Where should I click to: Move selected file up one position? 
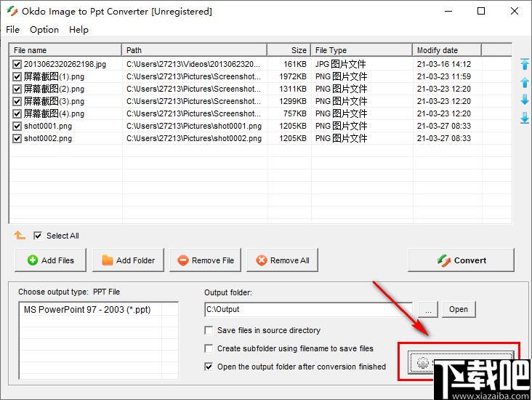pos(525,82)
